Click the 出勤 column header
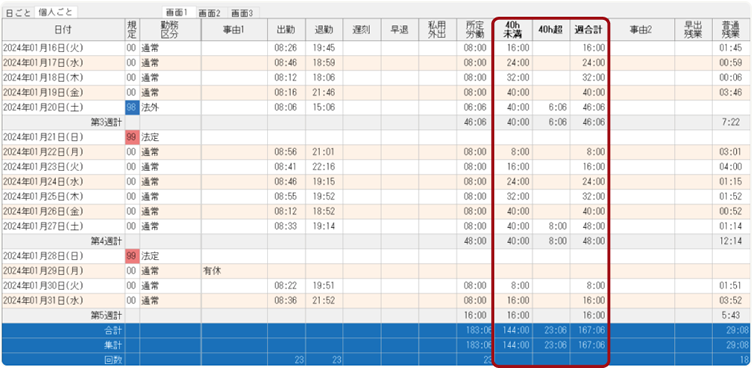The image size is (752, 368). [286, 30]
